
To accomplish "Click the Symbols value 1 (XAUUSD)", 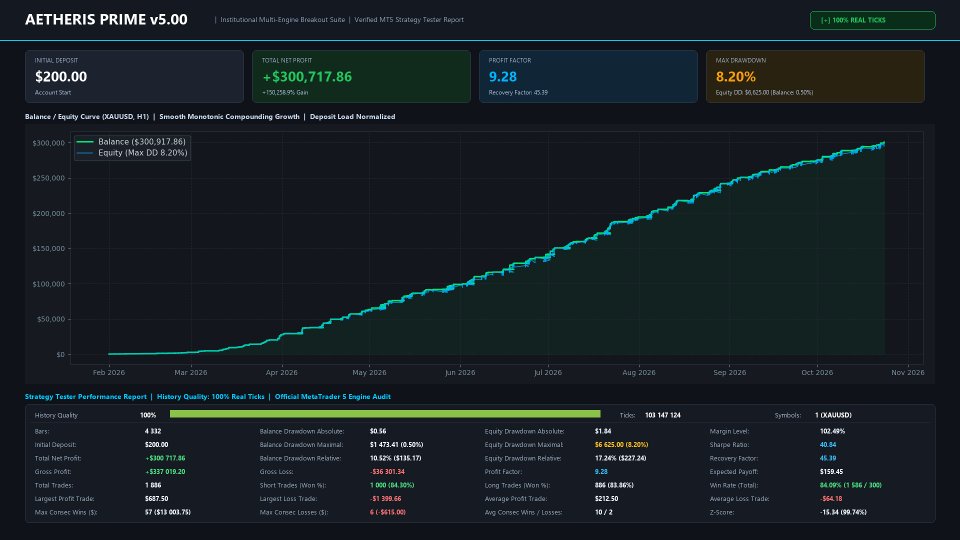I will pyautogui.click(x=833, y=415).
